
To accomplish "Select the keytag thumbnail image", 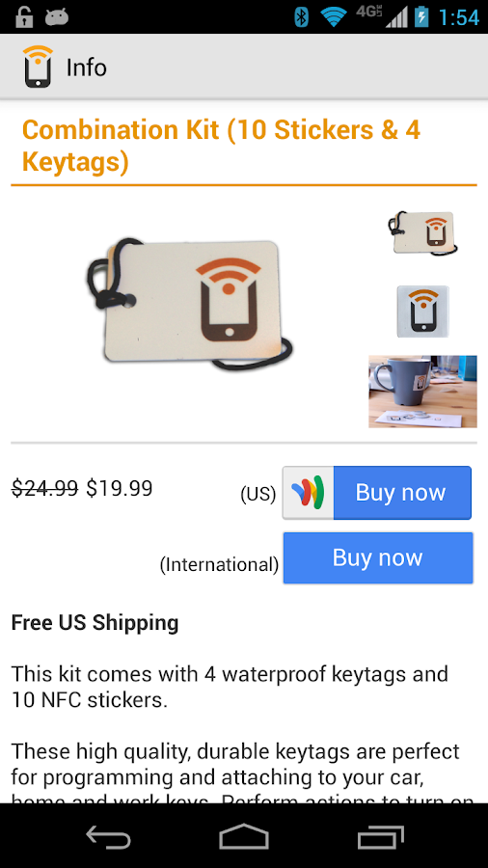I will click(423, 234).
